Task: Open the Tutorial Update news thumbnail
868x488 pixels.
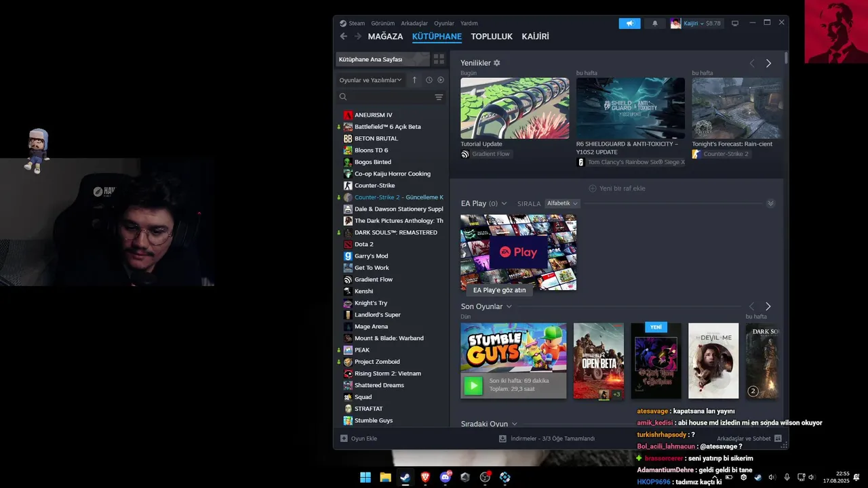Action: point(515,108)
